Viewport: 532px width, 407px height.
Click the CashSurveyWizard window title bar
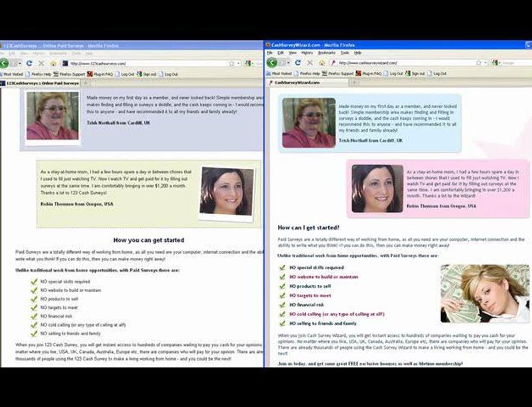(398, 45)
